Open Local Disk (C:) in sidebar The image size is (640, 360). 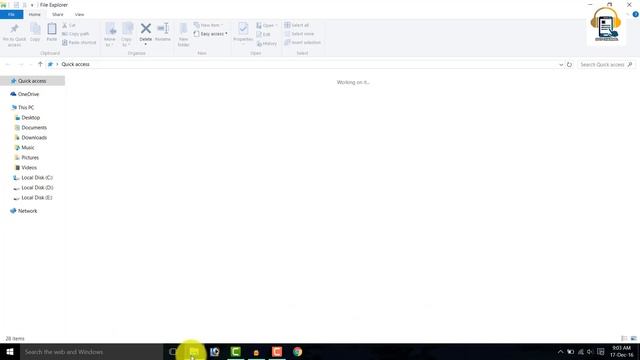pyautogui.click(x=37, y=178)
